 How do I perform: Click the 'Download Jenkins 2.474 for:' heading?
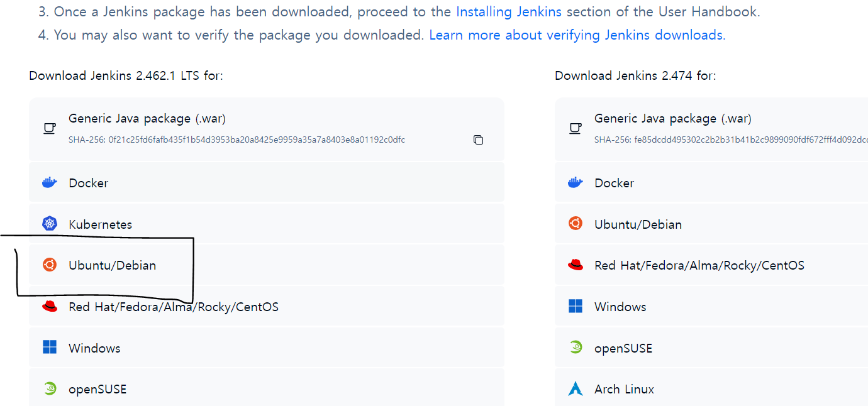pyautogui.click(x=635, y=75)
